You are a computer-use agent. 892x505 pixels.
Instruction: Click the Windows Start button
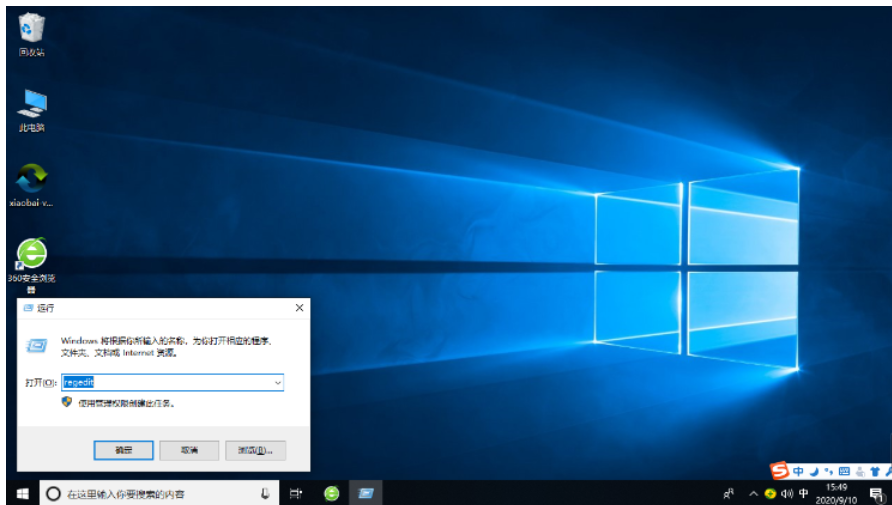point(20,493)
